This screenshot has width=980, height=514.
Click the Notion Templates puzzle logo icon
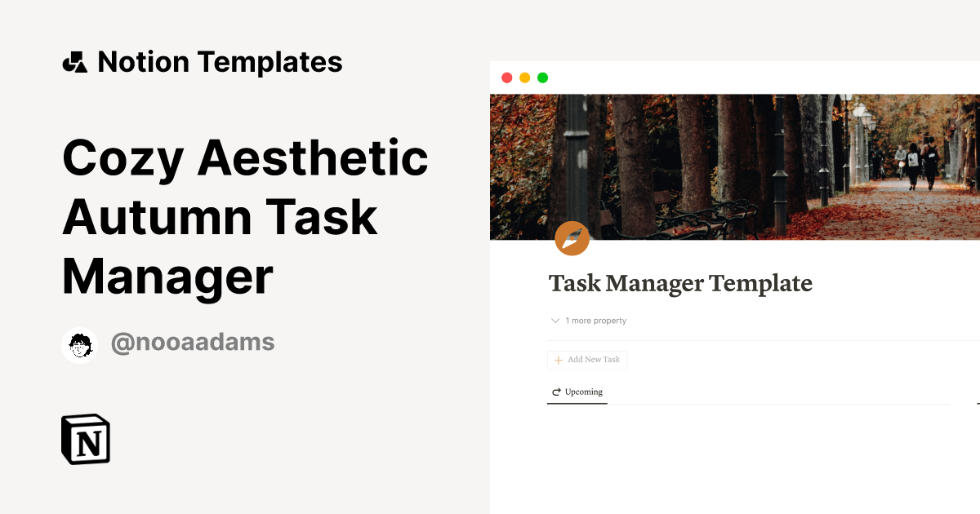tap(76, 61)
